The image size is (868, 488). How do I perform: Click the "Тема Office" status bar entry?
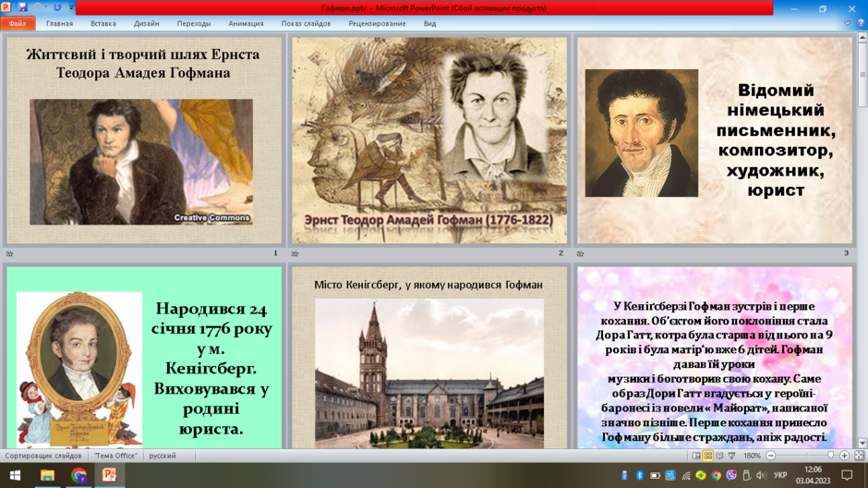pos(115,456)
